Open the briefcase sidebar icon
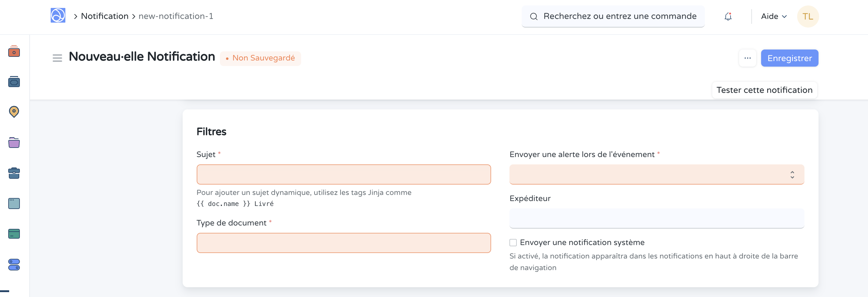Screen dimensions: 868x297 (x=14, y=173)
